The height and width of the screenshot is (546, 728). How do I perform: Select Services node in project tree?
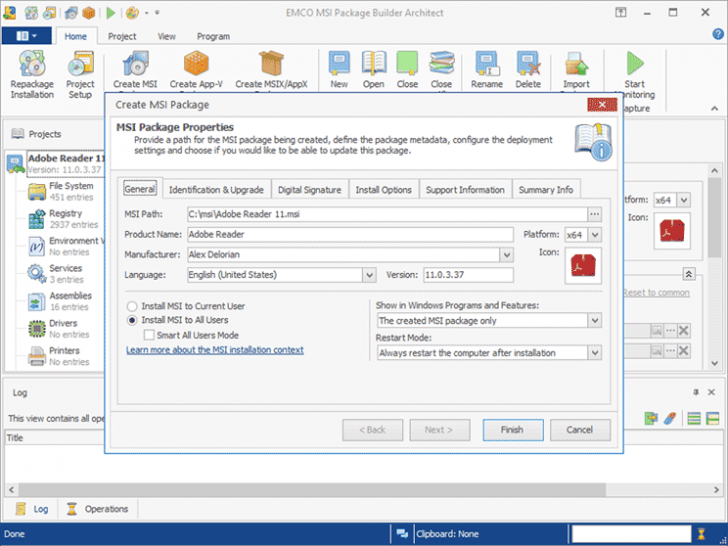[65, 273]
